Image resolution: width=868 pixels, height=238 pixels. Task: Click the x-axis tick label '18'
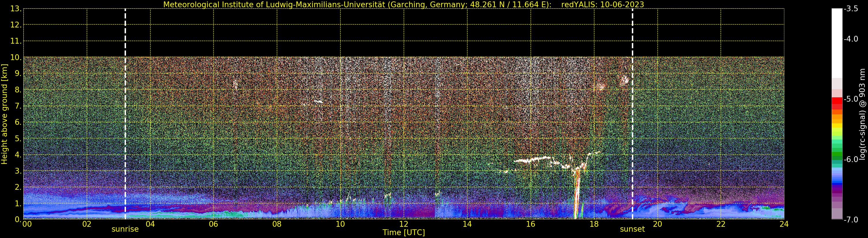[x=594, y=224]
